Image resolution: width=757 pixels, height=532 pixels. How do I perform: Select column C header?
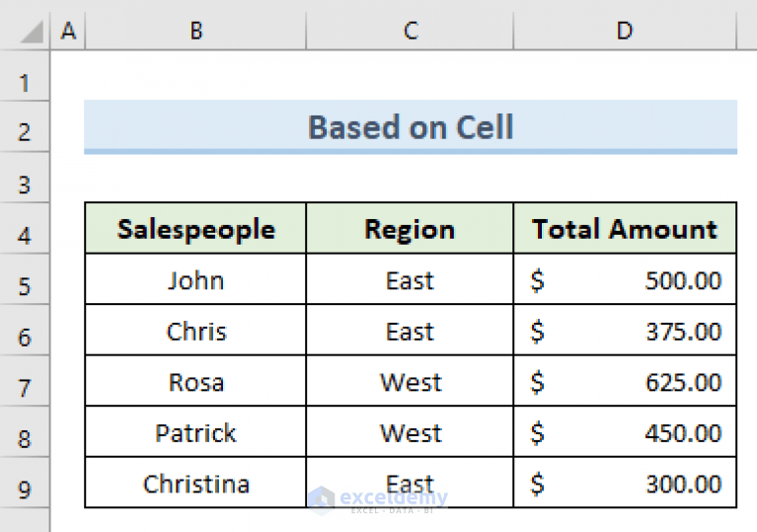coord(410,31)
